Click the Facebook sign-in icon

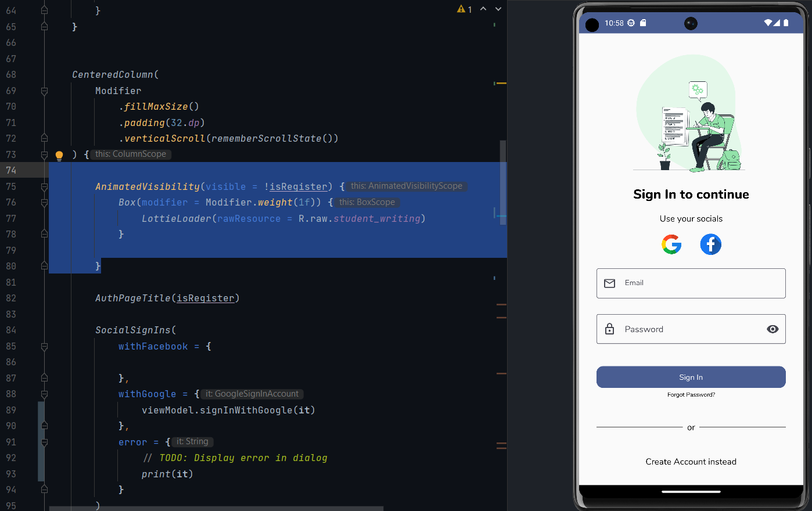coord(710,244)
